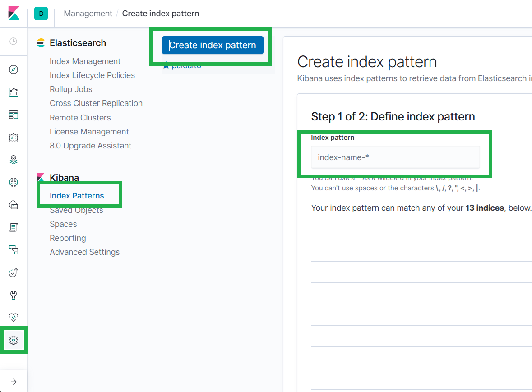The height and width of the screenshot is (392, 532).
Task: Open Rollup Jobs
Action: (x=71, y=89)
